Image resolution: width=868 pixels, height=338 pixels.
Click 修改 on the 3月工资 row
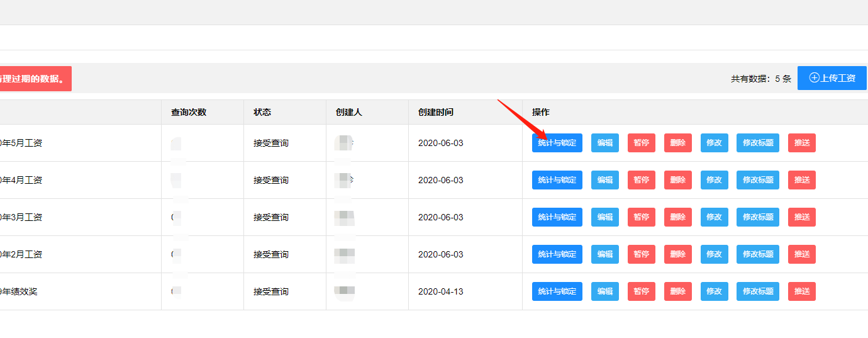714,217
